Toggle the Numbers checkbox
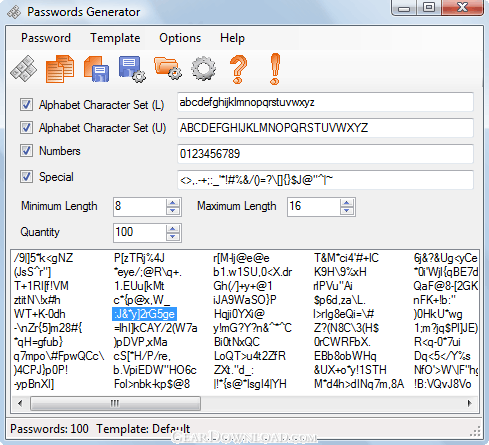 pos(26,151)
